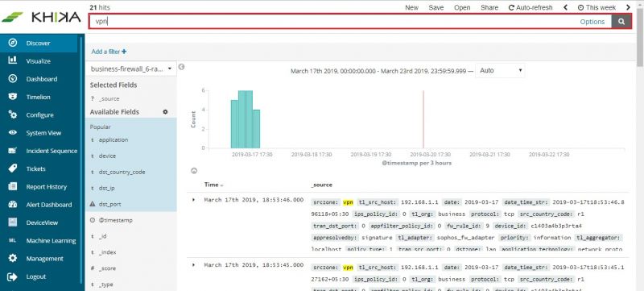Click the KHIKA logo
Screen dimensions: 644x291
tap(42, 17)
